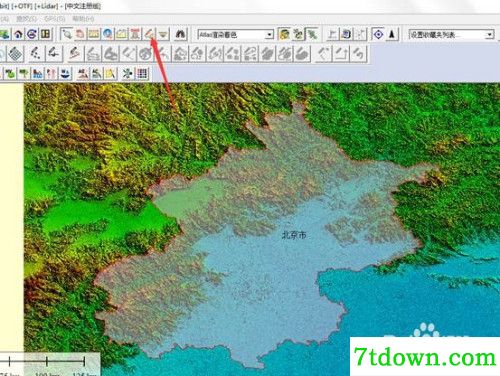Click the brown mountain terrain icon

pyautogui.click(x=83, y=73)
